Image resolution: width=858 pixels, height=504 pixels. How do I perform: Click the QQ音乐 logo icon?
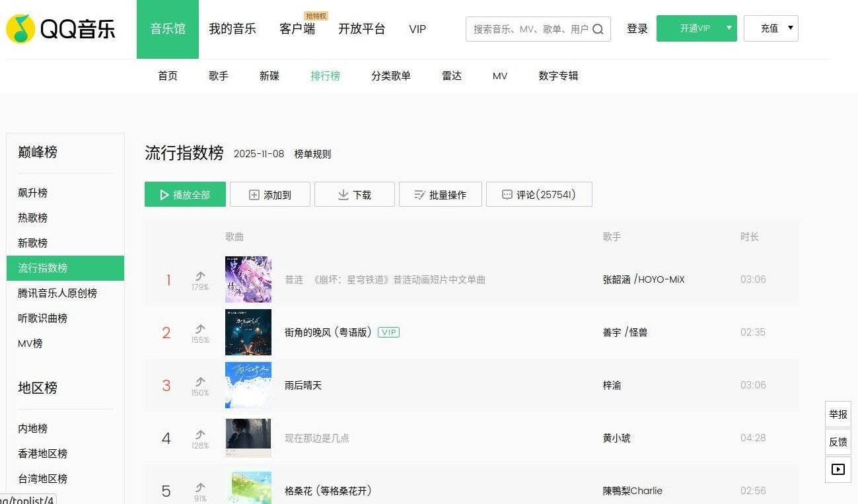coord(20,29)
